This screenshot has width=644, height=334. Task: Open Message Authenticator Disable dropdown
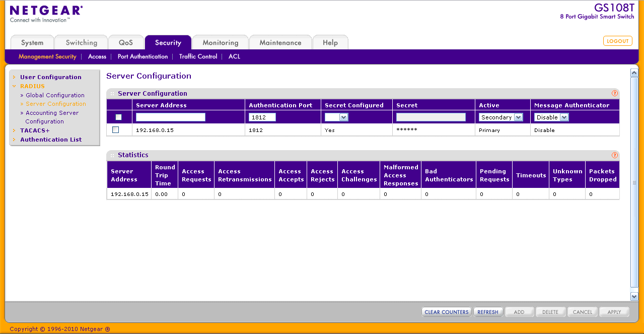[x=551, y=117]
